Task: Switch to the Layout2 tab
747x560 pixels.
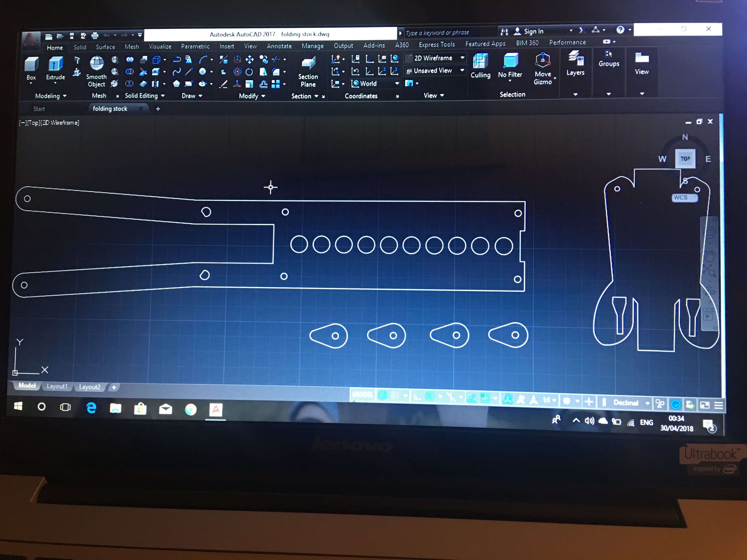Action: pos(89,387)
